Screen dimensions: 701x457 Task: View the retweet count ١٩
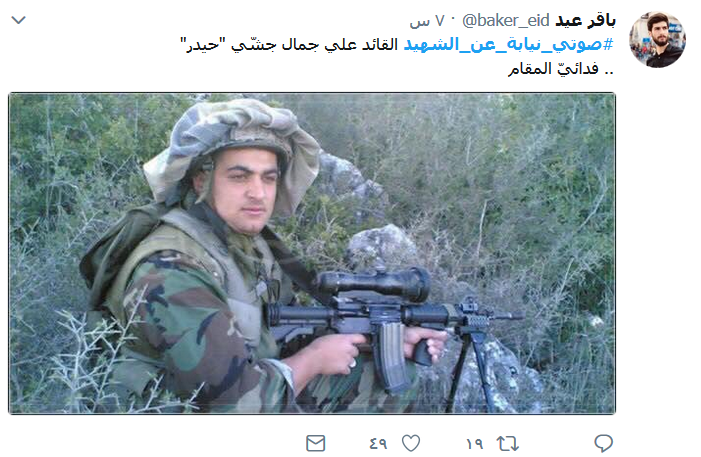pos(475,444)
